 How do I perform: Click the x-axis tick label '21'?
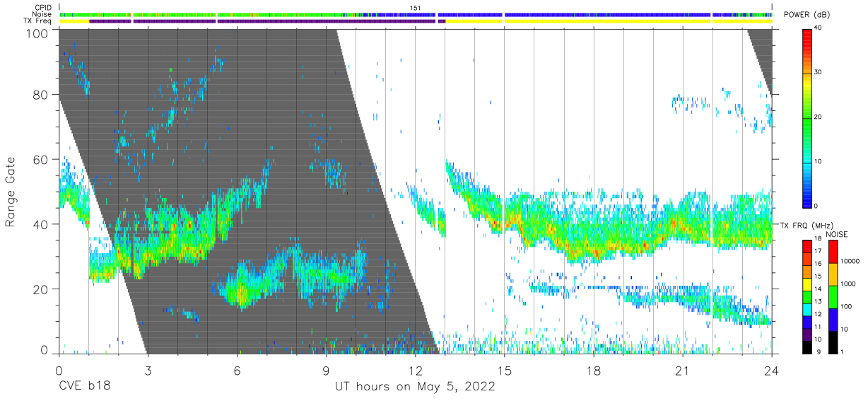[683, 369]
